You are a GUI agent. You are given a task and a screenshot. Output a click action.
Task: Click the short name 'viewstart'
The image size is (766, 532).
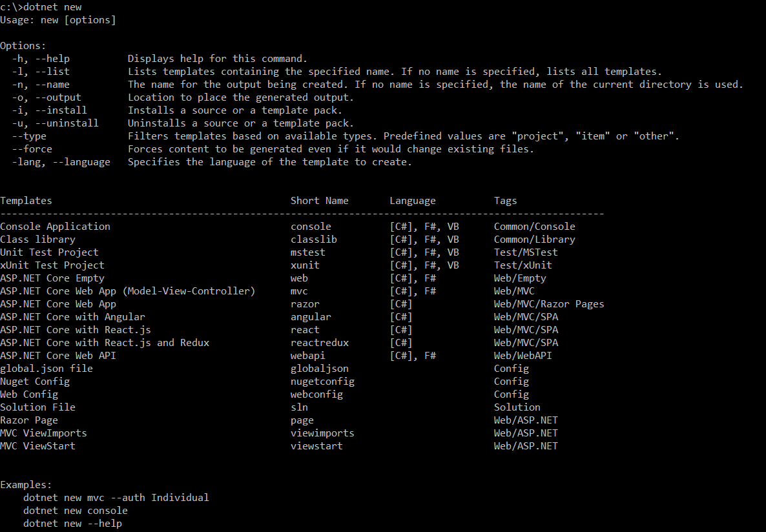pos(316,446)
